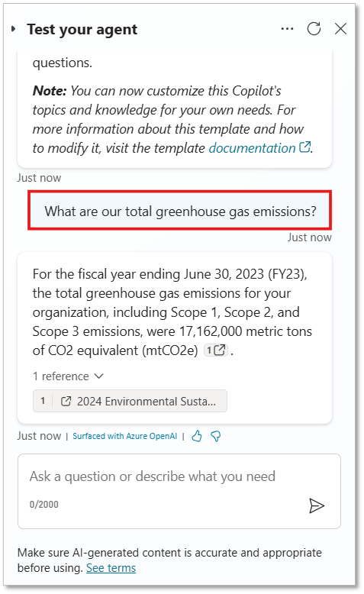Click the 1 reference label text

[x=60, y=376]
